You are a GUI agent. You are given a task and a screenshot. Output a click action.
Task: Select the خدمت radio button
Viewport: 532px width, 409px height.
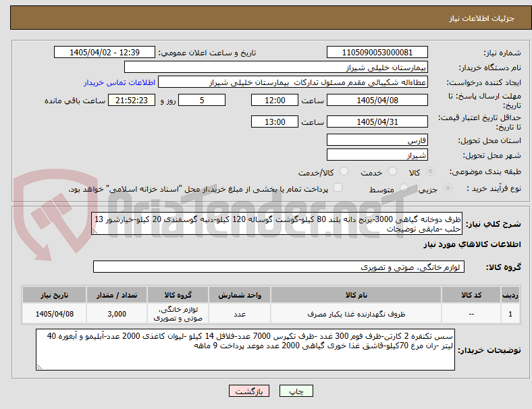(x=392, y=171)
